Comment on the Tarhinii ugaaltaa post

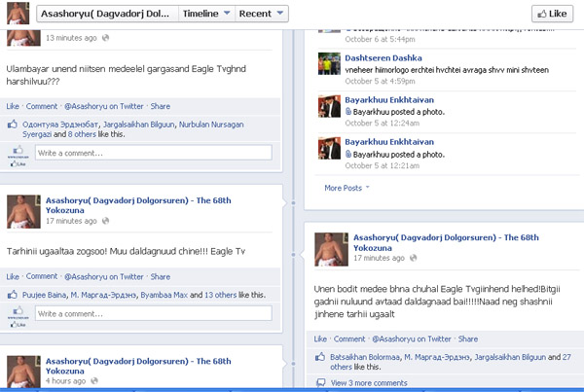(x=42, y=276)
